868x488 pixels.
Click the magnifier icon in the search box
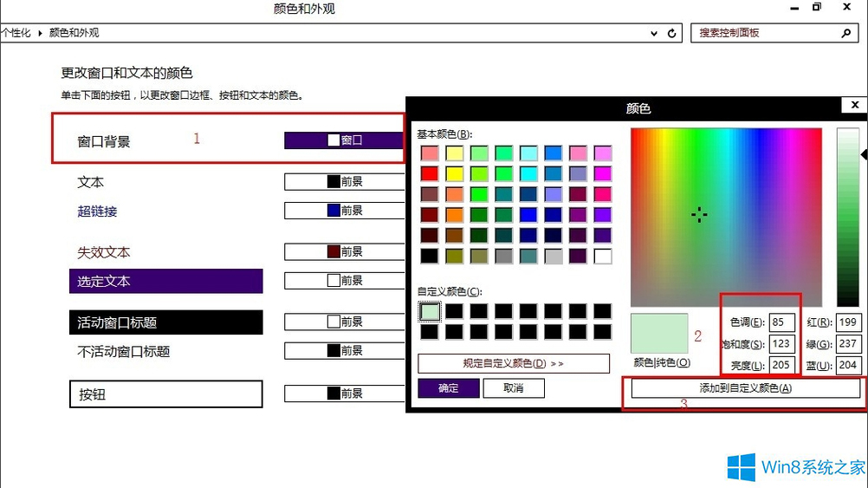coord(845,33)
